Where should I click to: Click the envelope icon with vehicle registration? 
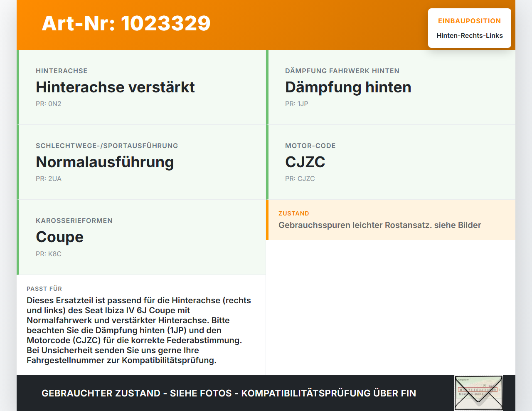(478, 393)
